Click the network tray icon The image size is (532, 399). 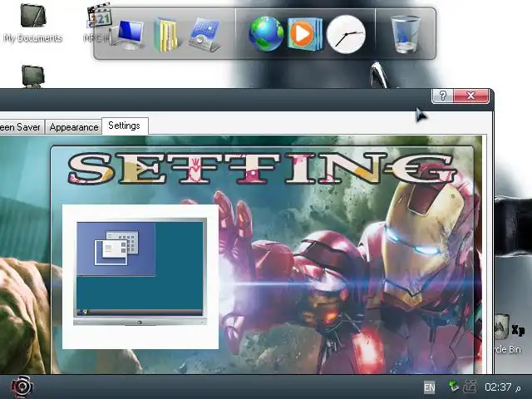click(453, 386)
